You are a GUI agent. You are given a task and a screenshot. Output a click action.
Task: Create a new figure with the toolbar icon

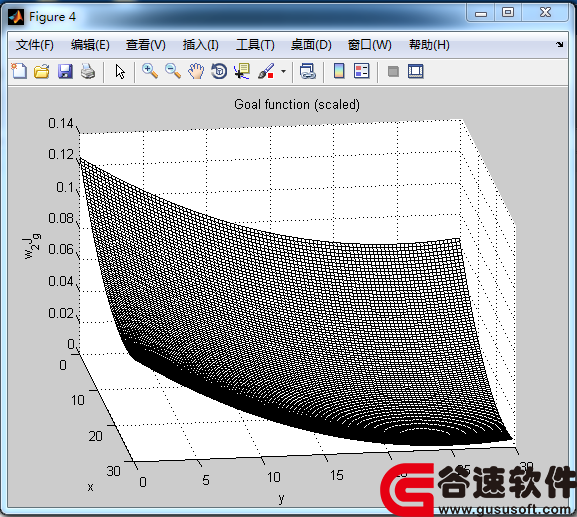pos(19,71)
